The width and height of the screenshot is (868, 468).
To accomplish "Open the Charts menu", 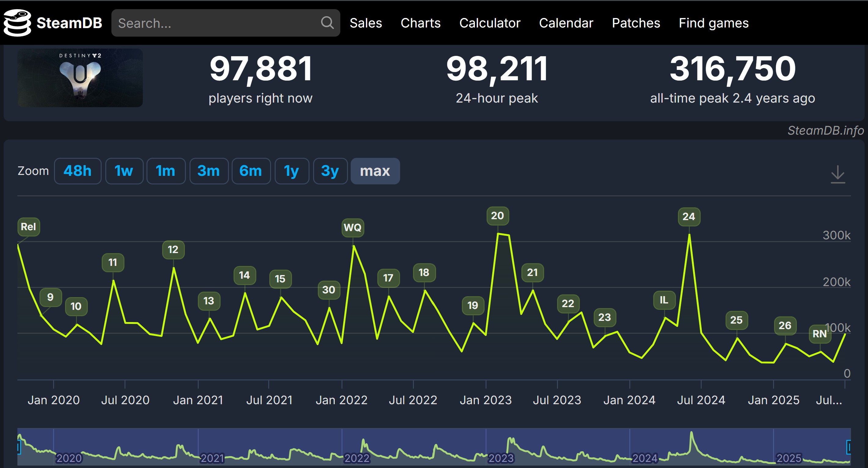I will tap(421, 23).
